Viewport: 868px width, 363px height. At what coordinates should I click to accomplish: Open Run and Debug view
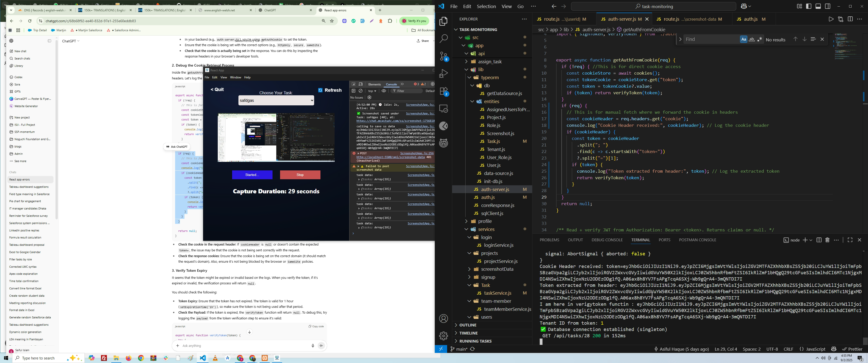[443, 74]
